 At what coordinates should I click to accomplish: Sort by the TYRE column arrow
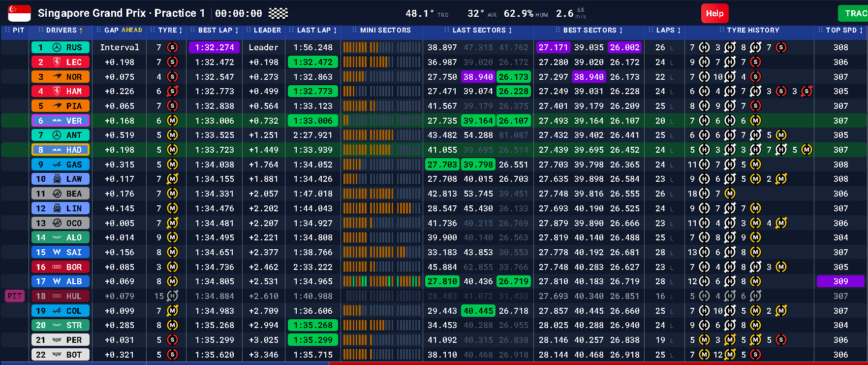click(x=181, y=31)
